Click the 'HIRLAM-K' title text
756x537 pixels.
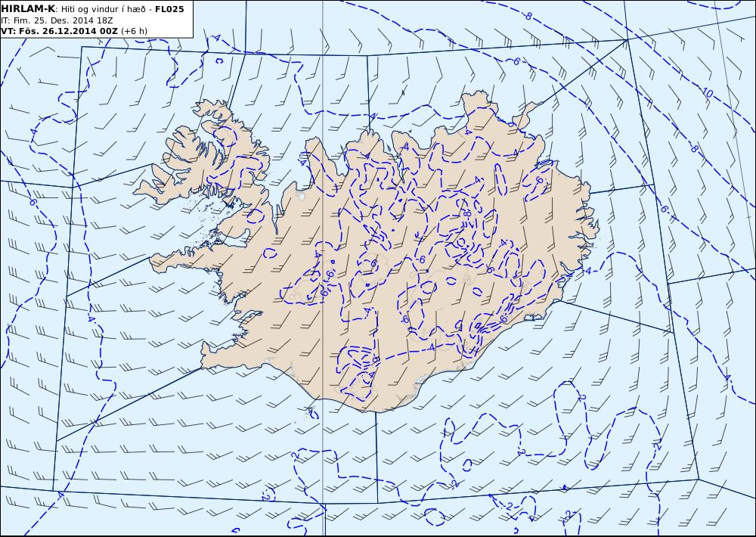pyautogui.click(x=28, y=8)
